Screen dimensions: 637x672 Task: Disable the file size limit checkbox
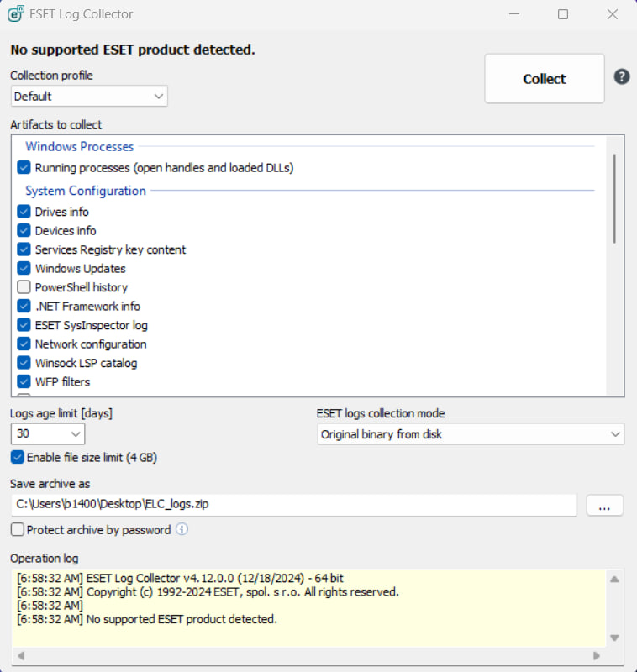[x=18, y=457]
